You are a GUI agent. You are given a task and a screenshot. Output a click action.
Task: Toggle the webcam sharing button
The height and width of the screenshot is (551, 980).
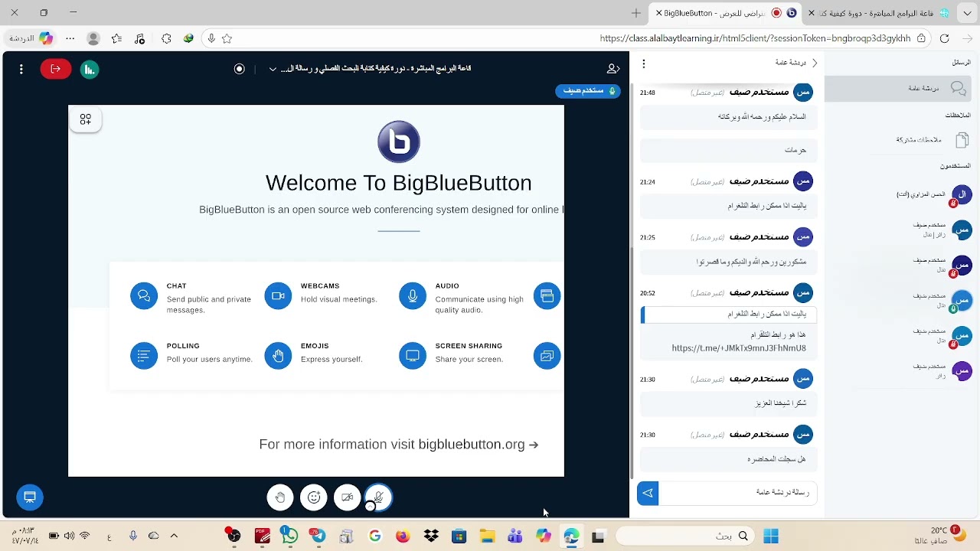pyautogui.click(x=347, y=497)
